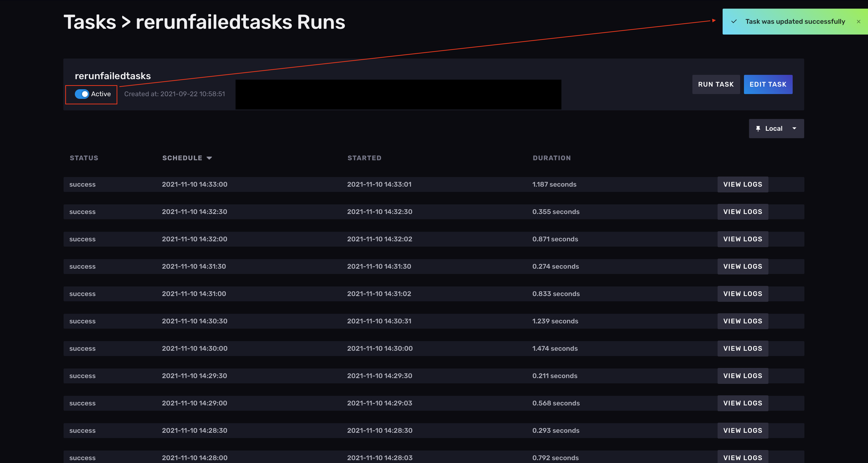The width and height of the screenshot is (868, 463).
Task: View logs for the 14:32:00 run
Action: pos(743,239)
